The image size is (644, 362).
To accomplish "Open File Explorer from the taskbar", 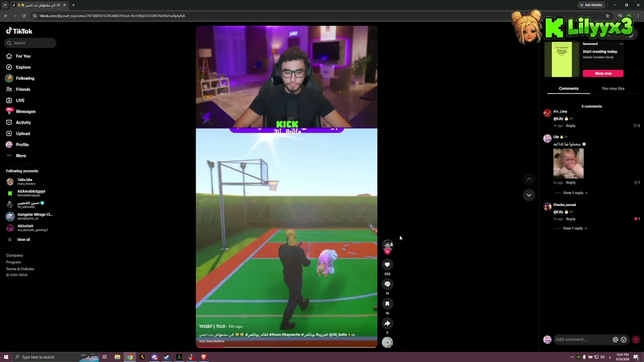I will [x=117, y=357].
